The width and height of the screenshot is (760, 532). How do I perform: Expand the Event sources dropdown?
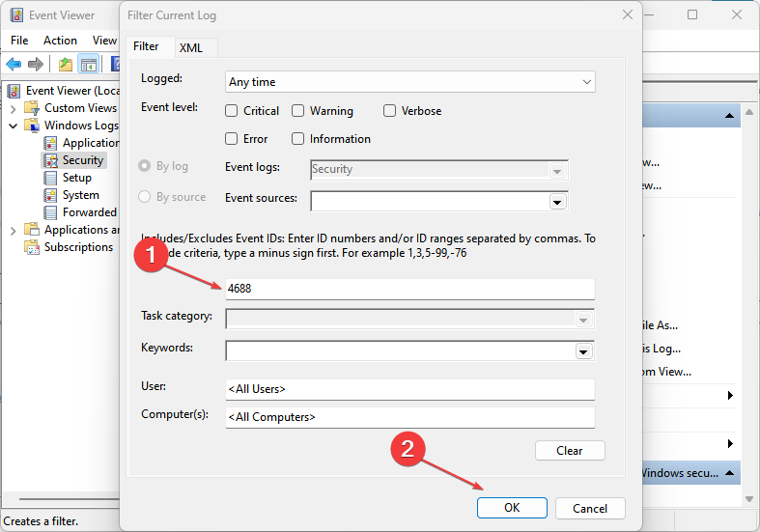[556, 202]
